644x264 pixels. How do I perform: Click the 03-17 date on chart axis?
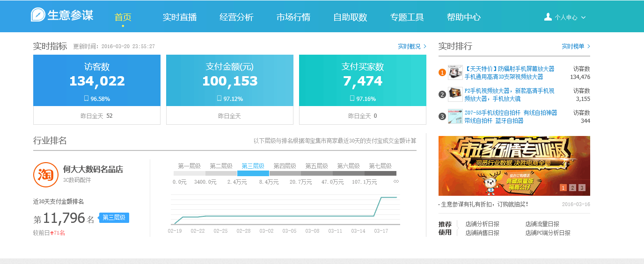click(x=381, y=231)
